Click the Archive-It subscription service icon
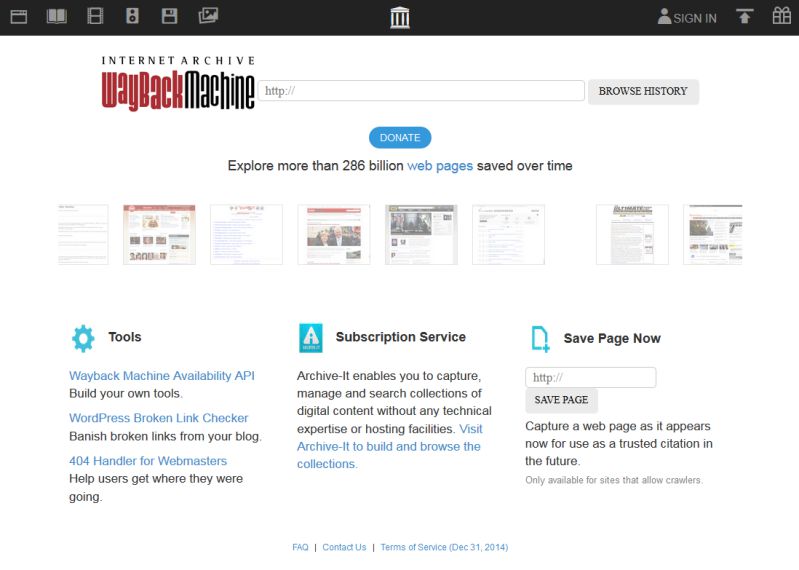Viewport: 799px width, 570px height. tap(311, 338)
